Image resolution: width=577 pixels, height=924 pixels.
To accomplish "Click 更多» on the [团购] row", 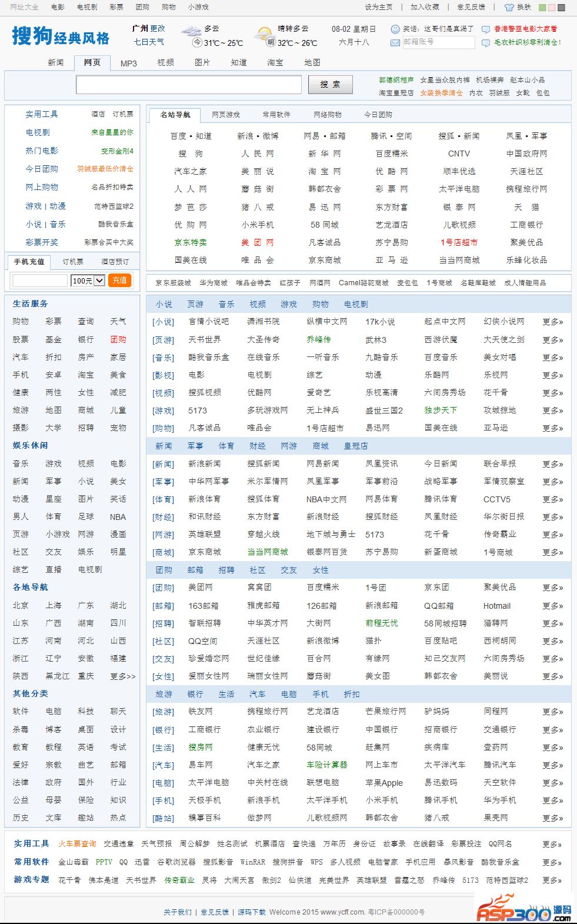I will click(x=552, y=588).
